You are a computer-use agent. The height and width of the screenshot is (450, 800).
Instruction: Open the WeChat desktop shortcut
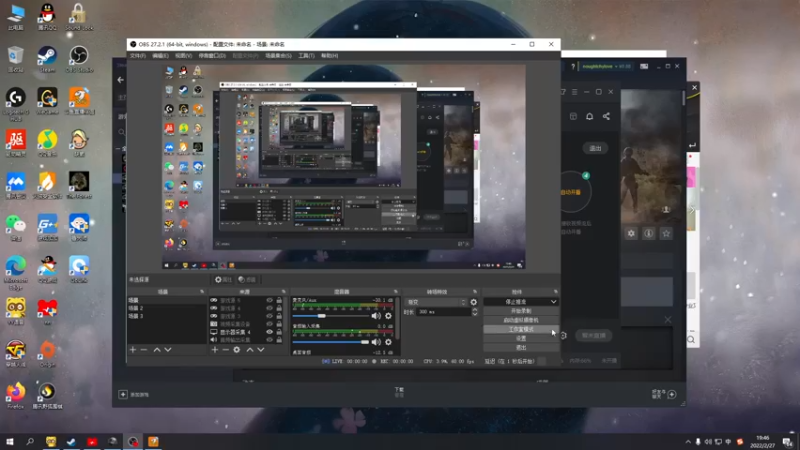click(16, 228)
